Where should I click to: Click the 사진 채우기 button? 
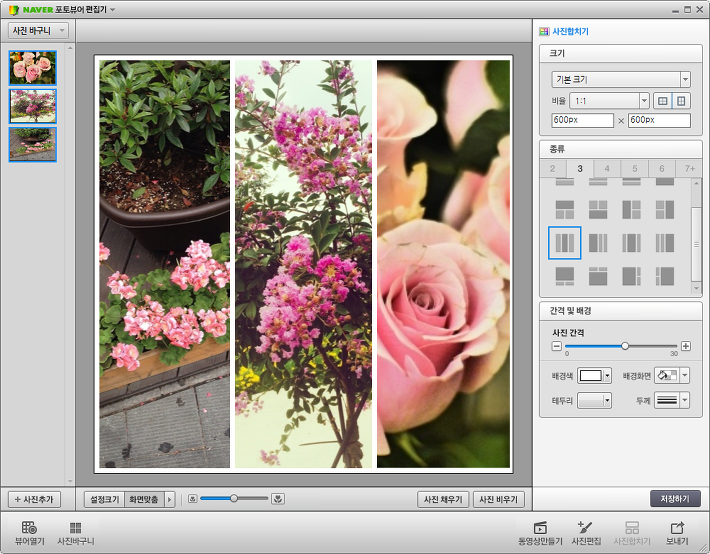[443, 499]
